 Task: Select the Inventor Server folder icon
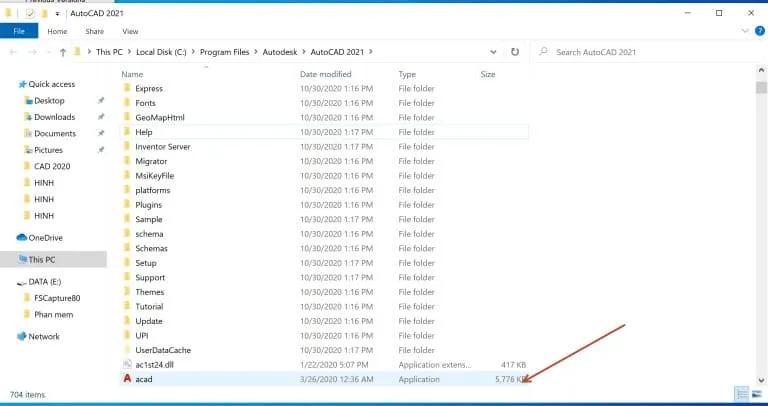[127, 146]
